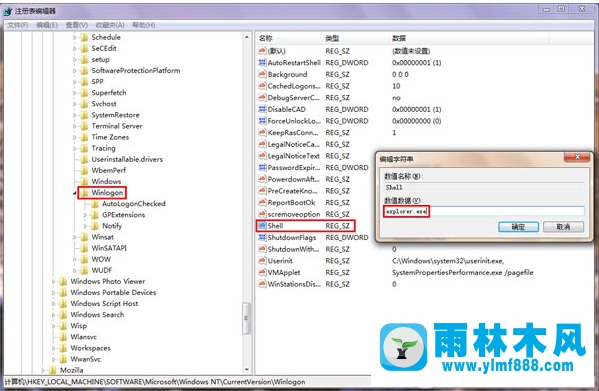599x391 pixels.
Task: Select the Userinstallable.drivers tree item
Action: click(127, 159)
